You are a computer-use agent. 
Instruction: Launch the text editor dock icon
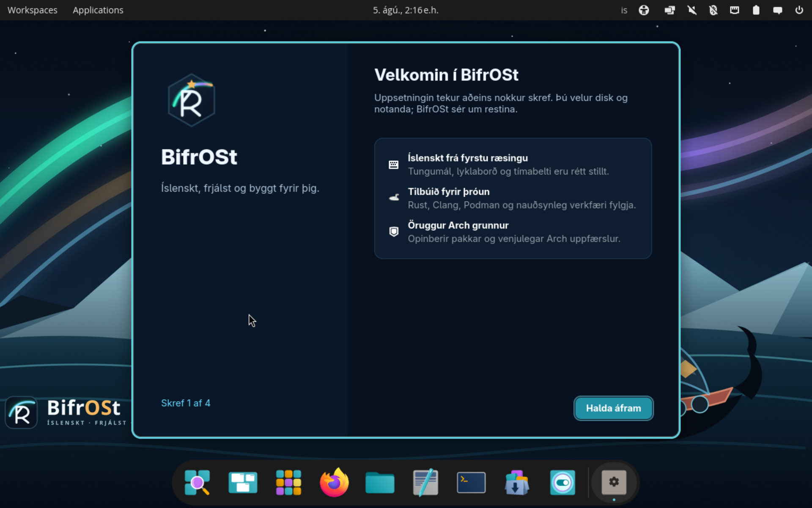pyautogui.click(x=425, y=482)
